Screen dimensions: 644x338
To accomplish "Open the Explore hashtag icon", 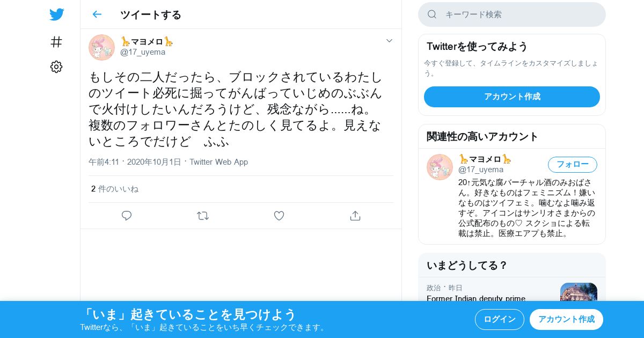I will coord(56,42).
